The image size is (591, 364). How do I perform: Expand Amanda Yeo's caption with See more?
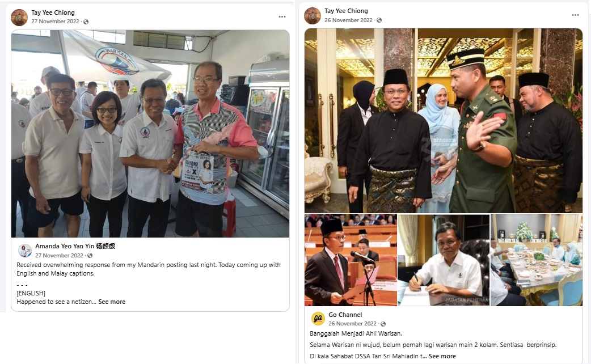[x=112, y=302]
